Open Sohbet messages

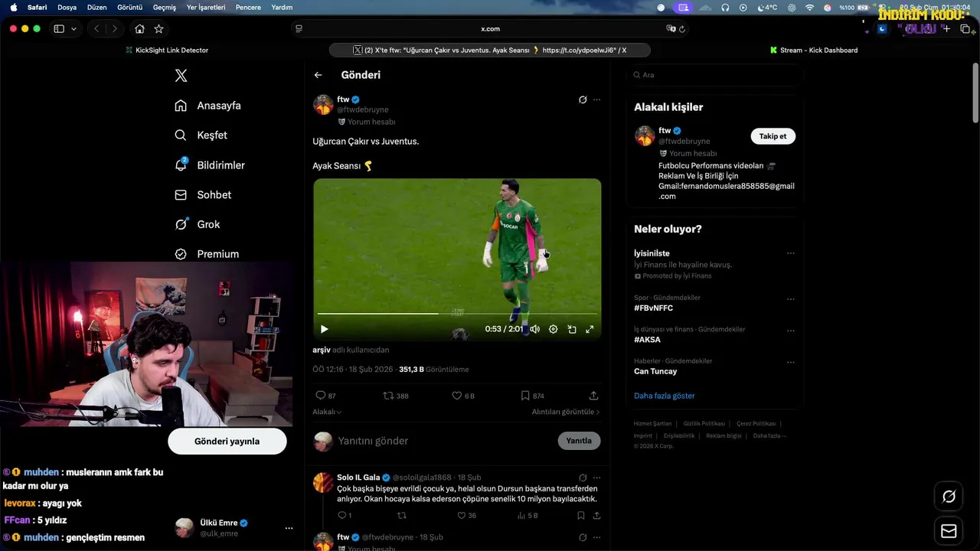(x=203, y=195)
